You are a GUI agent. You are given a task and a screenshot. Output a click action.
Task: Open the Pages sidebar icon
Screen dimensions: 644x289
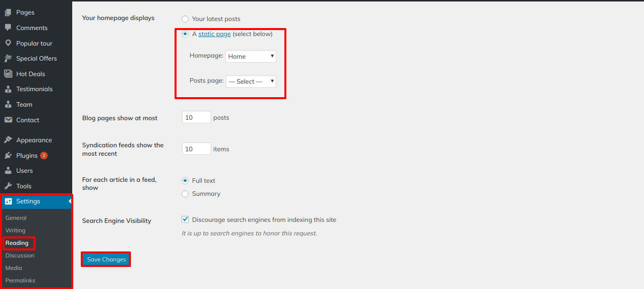click(x=8, y=12)
